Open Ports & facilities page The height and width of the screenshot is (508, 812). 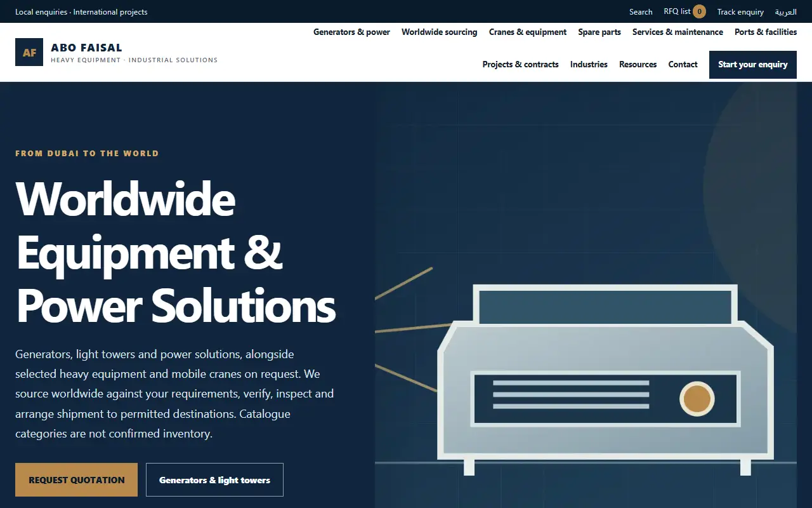pos(766,32)
